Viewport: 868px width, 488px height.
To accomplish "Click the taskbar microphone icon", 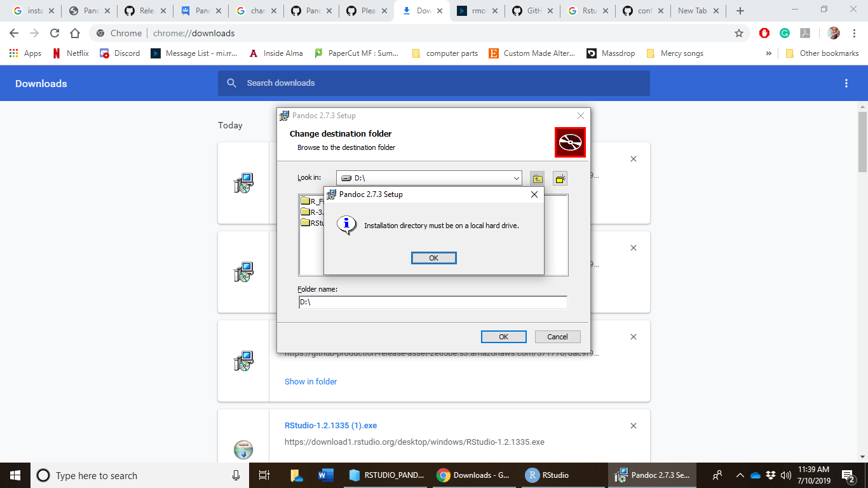I will pyautogui.click(x=236, y=475).
